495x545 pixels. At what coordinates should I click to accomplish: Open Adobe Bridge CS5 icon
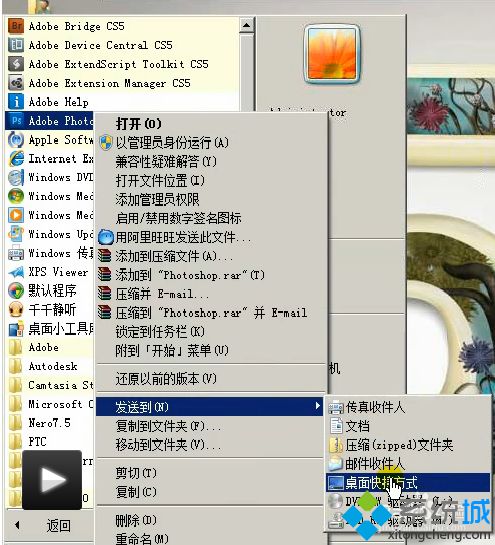point(16,26)
